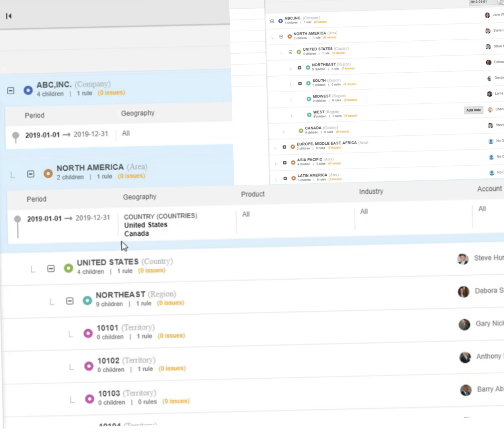Image resolution: width=504 pixels, height=432 pixels.
Task: Open the (0 issues) link for territory 10103
Action: pyautogui.click(x=176, y=401)
